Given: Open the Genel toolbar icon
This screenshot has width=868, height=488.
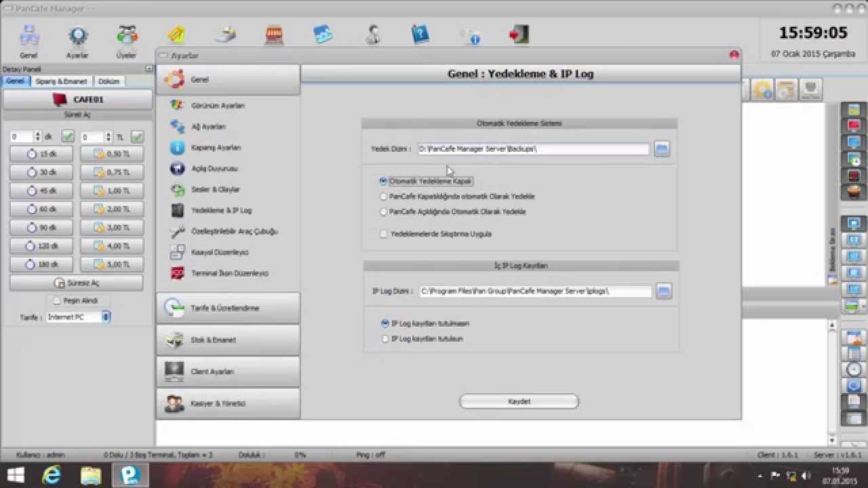Looking at the screenshot, I should 28,41.
